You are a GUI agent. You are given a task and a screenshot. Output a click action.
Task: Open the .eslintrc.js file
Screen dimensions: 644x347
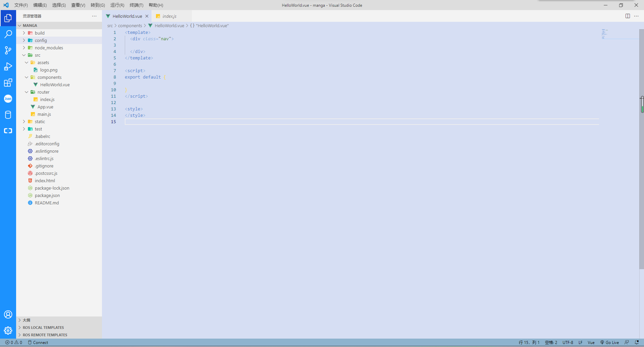(x=59, y=158)
